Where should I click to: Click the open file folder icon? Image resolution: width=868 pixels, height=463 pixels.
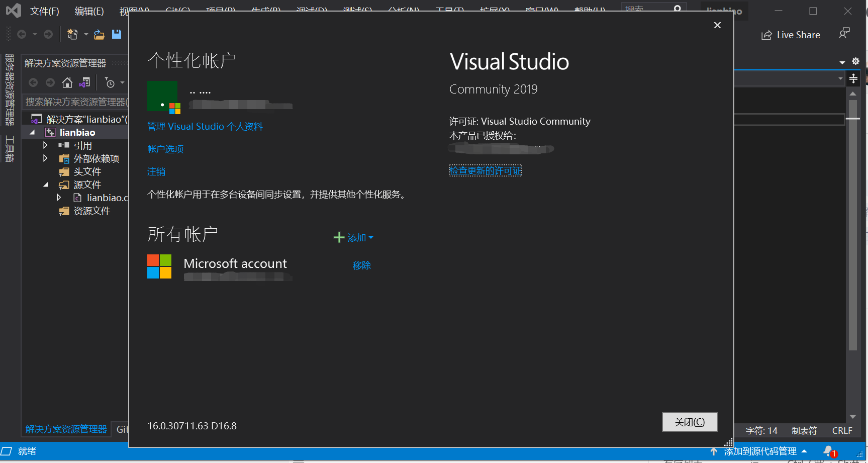99,34
